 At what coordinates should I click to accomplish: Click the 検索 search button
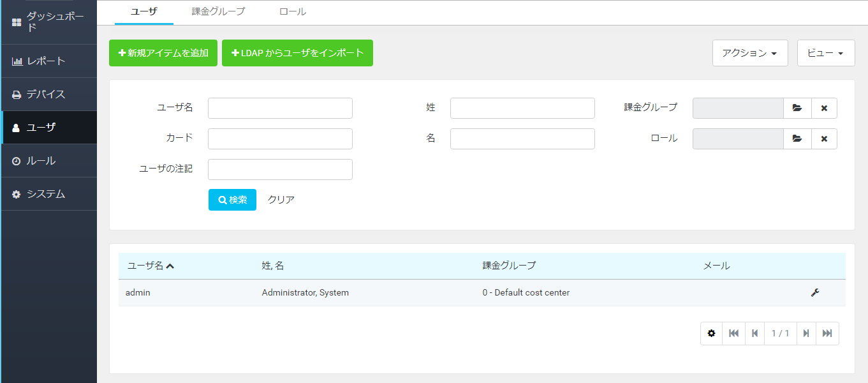(232, 200)
